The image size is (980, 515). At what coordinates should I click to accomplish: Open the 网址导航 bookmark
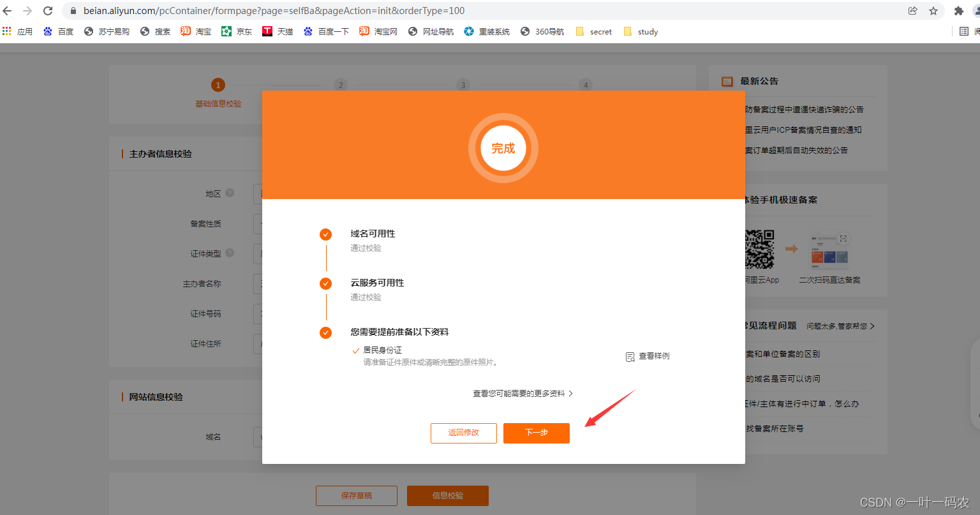[431, 31]
